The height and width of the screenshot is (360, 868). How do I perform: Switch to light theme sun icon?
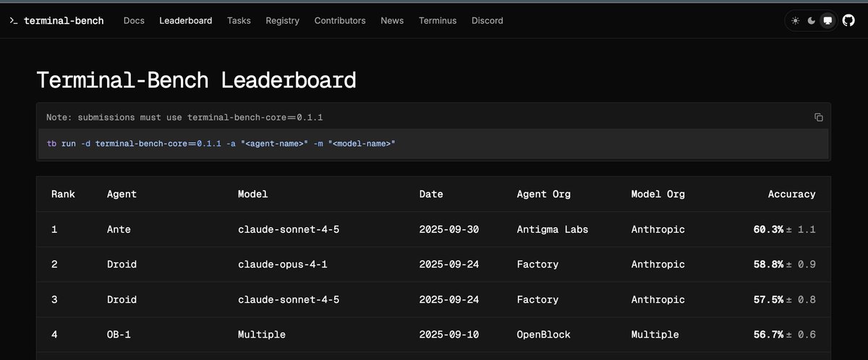click(796, 21)
